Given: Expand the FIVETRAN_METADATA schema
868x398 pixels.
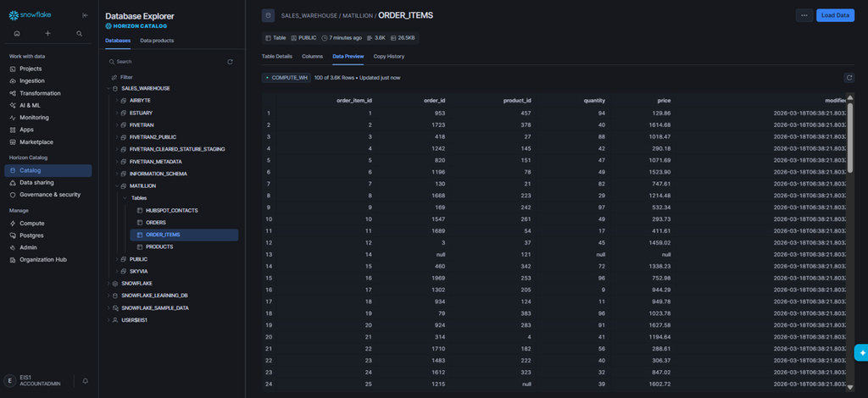Looking at the screenshot, I should (117, 162).
